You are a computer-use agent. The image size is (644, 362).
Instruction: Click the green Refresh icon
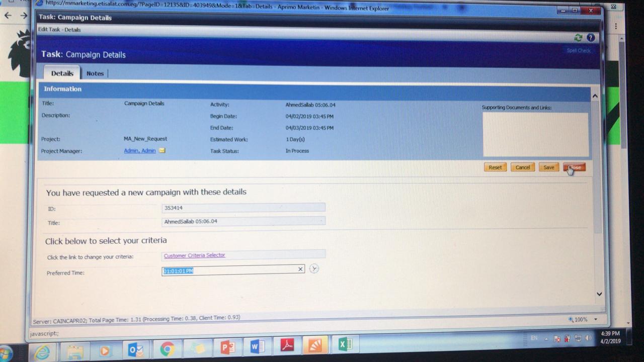point(578,38)
